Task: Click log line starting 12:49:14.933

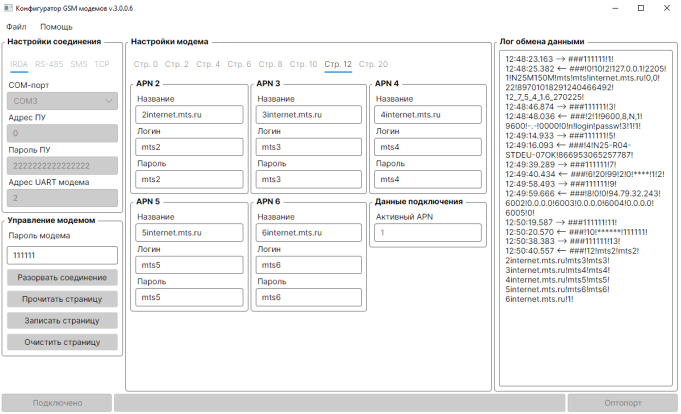Action: point(560,136)
